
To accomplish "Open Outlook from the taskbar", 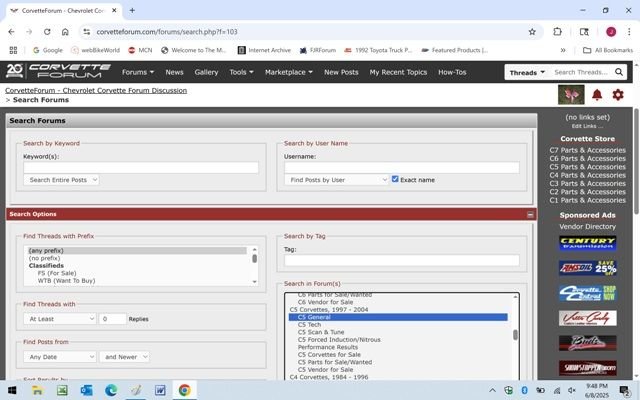I will click(x=87, y=390).
